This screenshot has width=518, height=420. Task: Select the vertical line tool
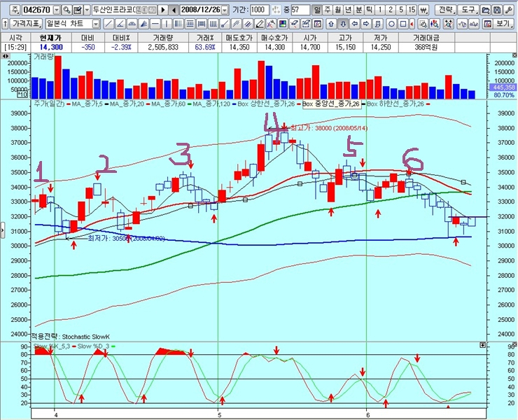(x=167, y=24)
